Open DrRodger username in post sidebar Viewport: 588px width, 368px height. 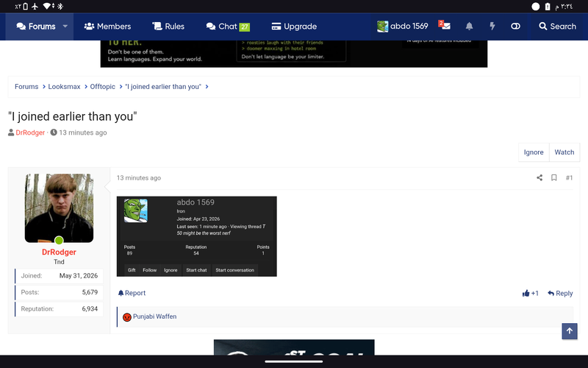[59, 252]
